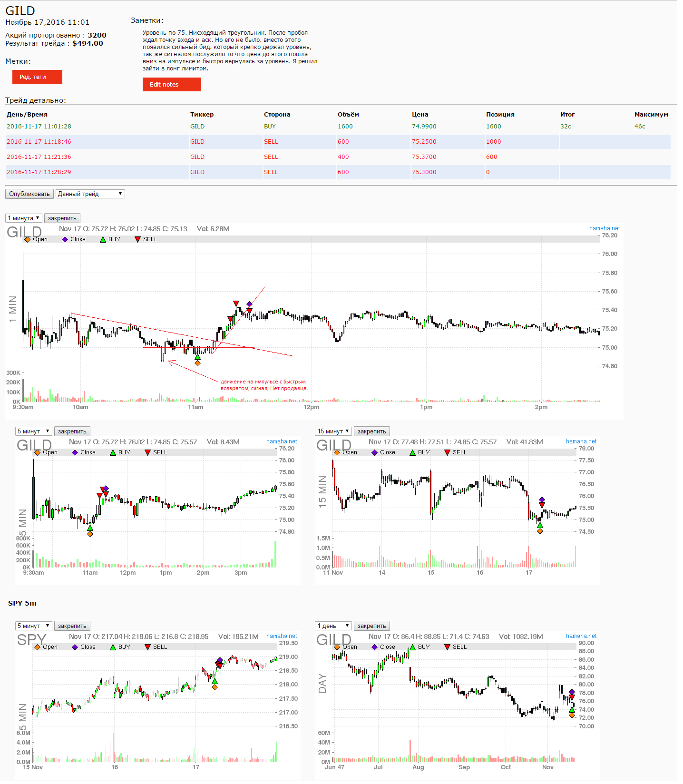Click the green buy marker on the 1 MIN chart candles
This screenshot has height=784, width=683.
[x=197, y=357]
